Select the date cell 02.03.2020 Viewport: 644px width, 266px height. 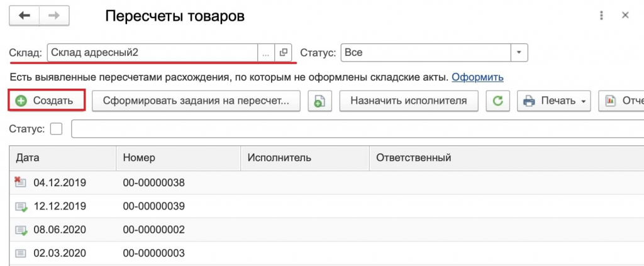tap(60, 253)
